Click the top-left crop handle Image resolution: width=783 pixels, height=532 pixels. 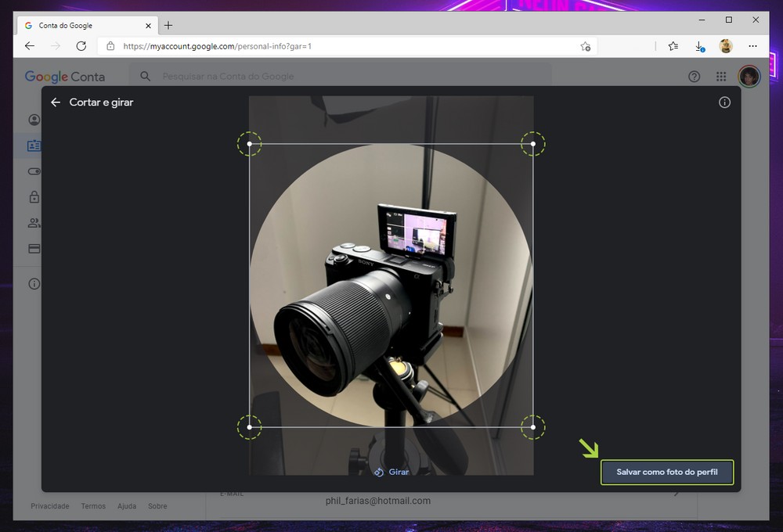click(x=250, y=144)
